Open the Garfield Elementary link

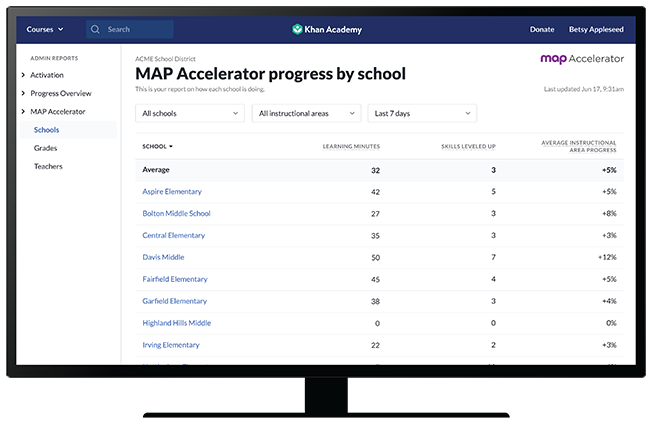coord(175,301)
